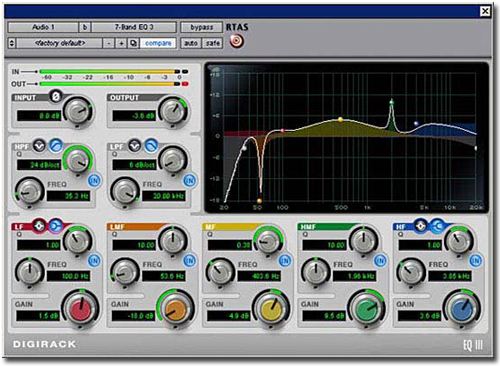Click the blue HF GAIN knob

click(x=462, y=309)
